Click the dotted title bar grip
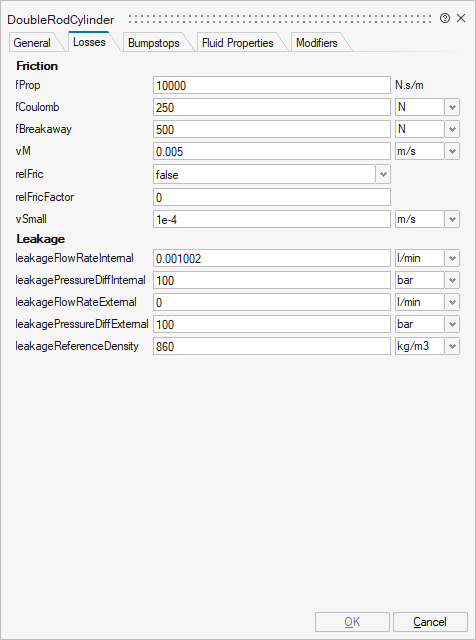 [x=280, y=19]
